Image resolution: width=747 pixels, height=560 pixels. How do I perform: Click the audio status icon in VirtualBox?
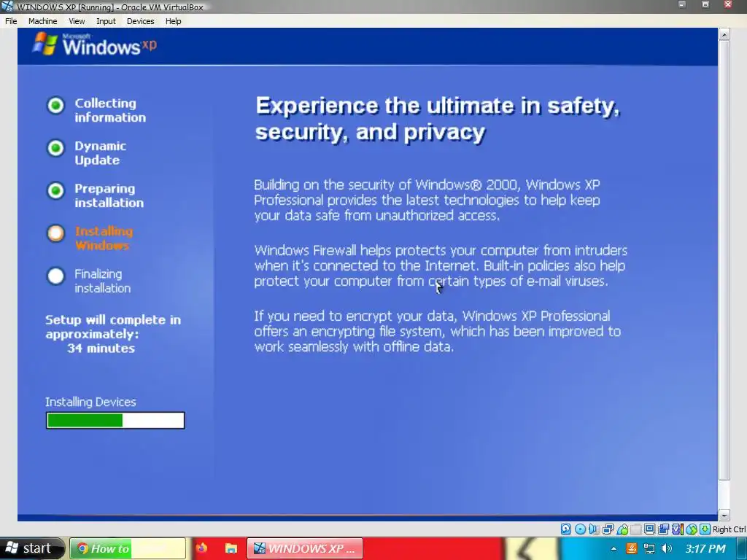tap(594, 529)
